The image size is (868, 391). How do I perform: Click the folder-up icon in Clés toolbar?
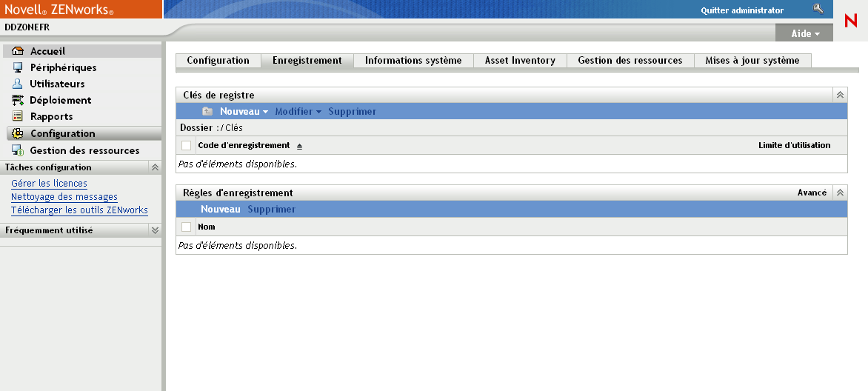pyautogui.click(x=207, y=111)
